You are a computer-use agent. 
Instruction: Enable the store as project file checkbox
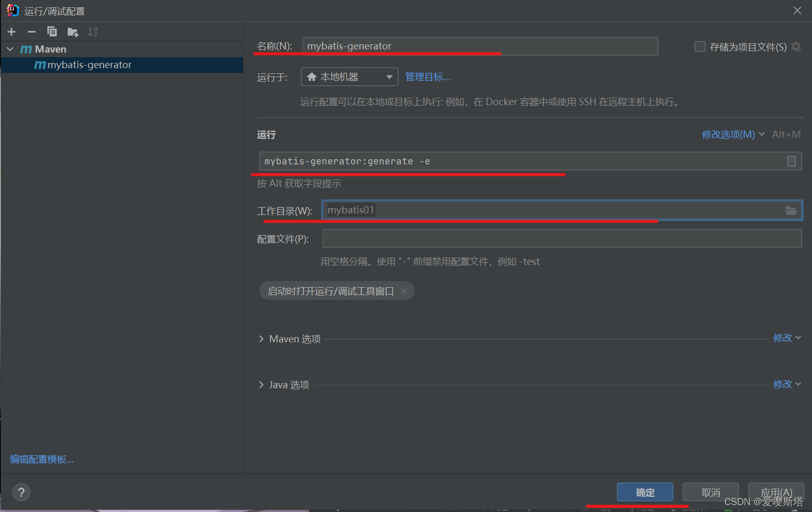click(x=700, y=47)
